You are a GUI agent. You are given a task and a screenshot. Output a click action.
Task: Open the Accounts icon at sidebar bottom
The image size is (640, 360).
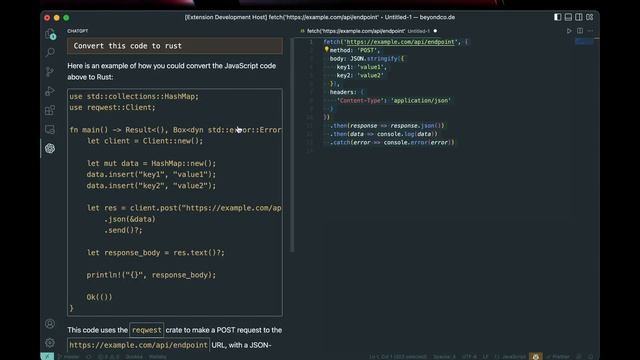tap(50, 324)
